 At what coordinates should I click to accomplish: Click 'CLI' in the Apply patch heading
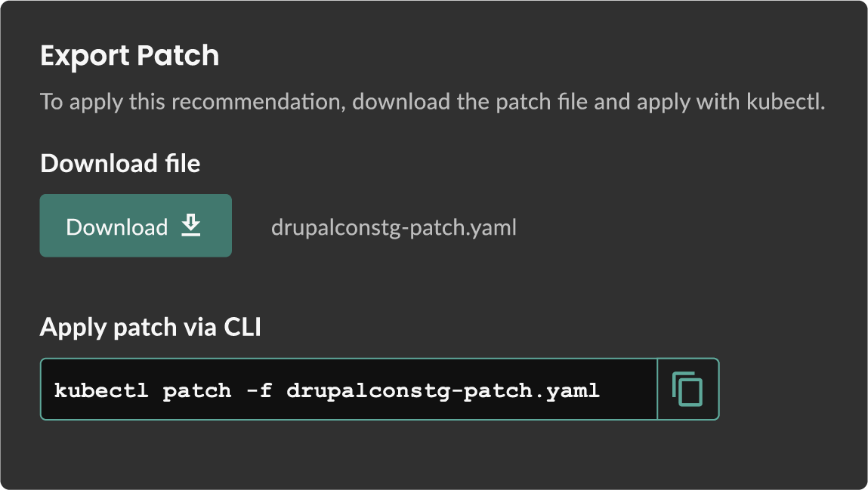coord(242,327)
